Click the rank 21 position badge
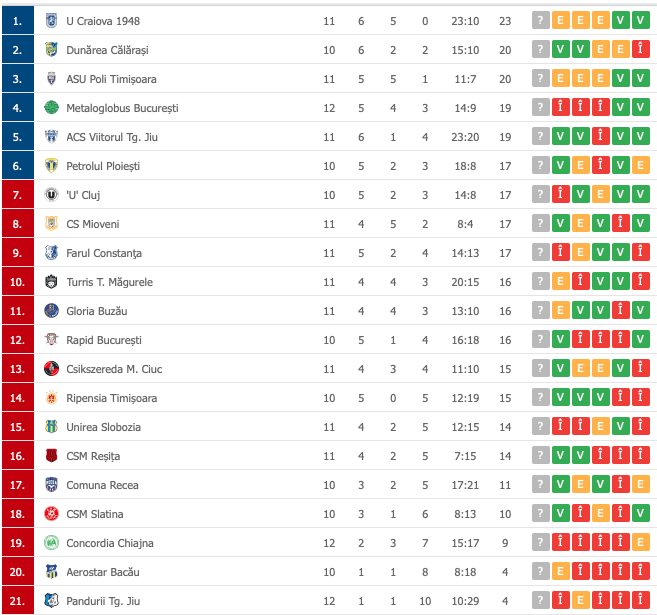 point(17,601)
